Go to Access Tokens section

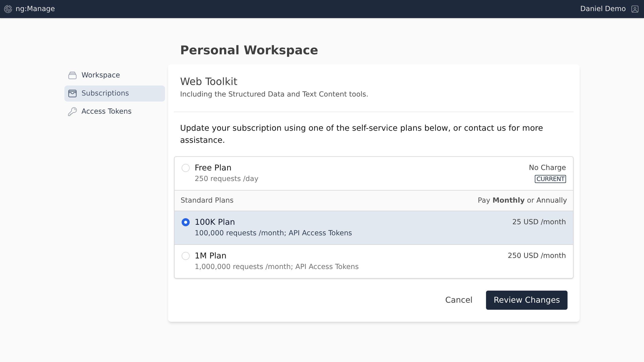click(x=106, y=111)
